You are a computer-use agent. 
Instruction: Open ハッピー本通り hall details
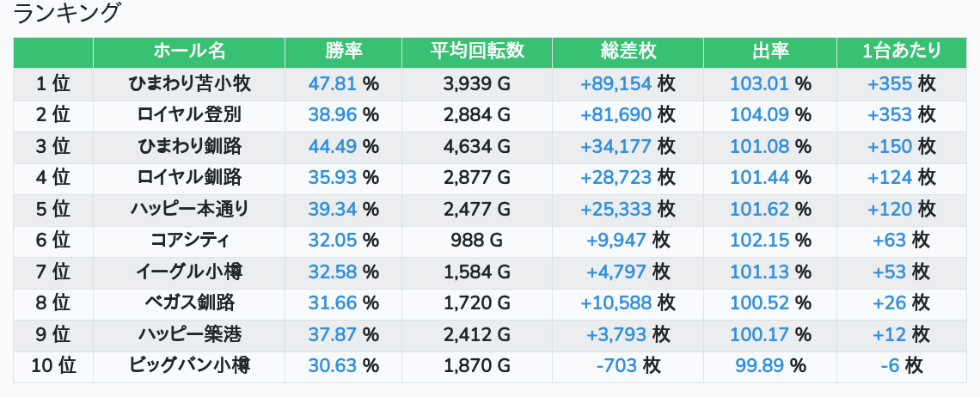[189, 209]
